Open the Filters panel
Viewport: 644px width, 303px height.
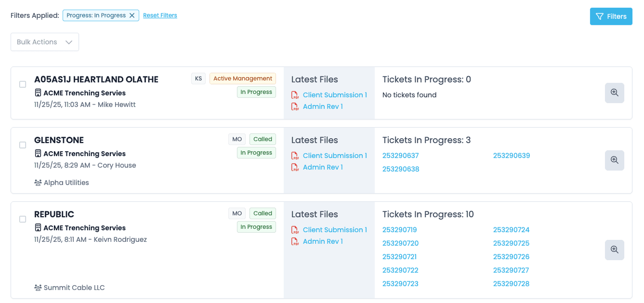[611, 16]
